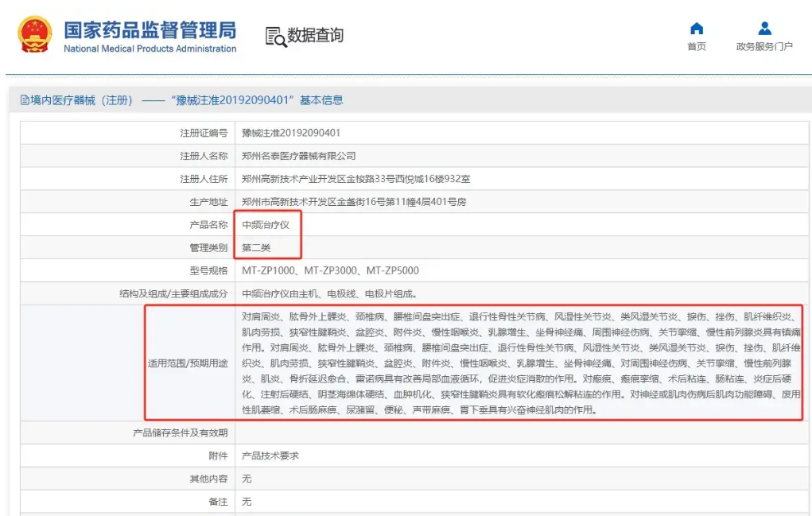The height and width of the screenshot is (516, 812).
Task: Select registration number 豫械注准20192090401 in the table
Action: [290, 133]
